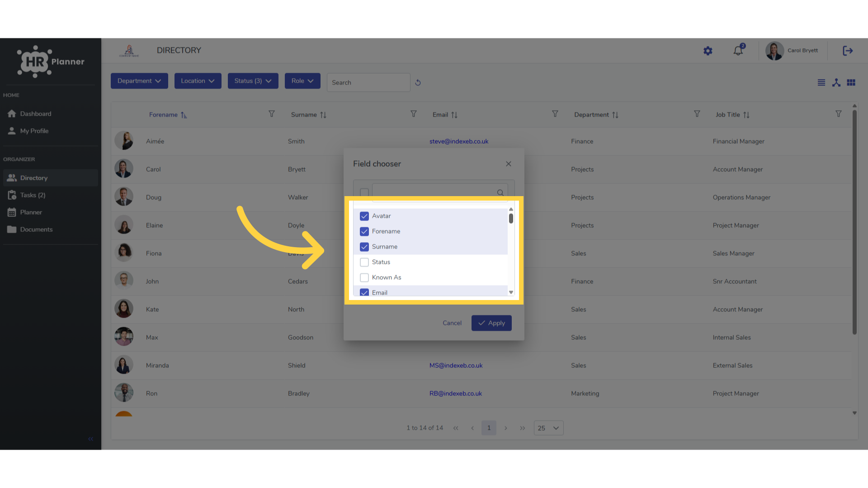868x488 pixels.
Task: Switch to list view via its icon
Action: pos(821,83)
